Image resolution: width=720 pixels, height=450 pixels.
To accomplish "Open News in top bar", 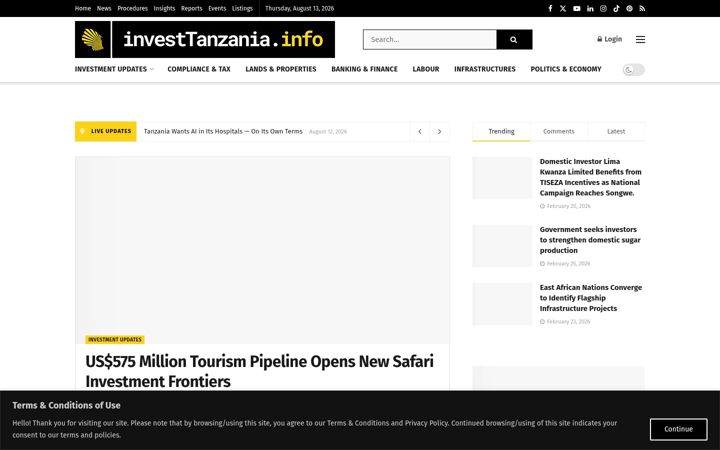I will tap(104, 8).
